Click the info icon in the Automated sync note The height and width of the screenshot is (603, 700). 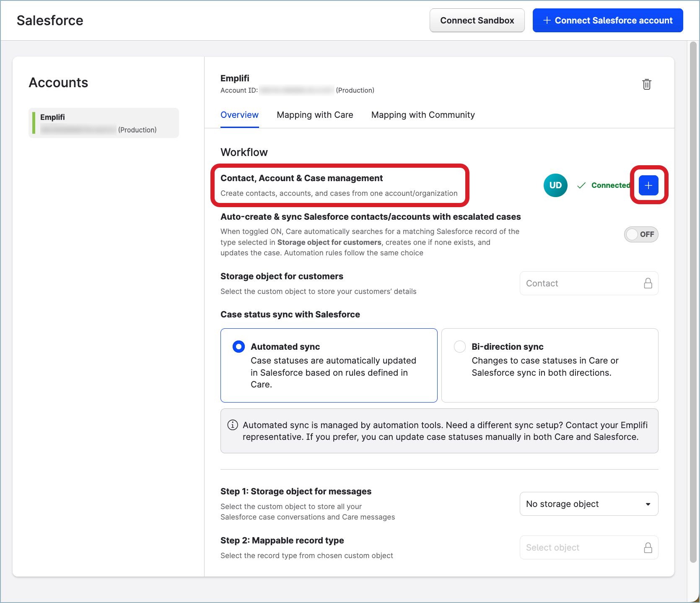tap(232, 425)
